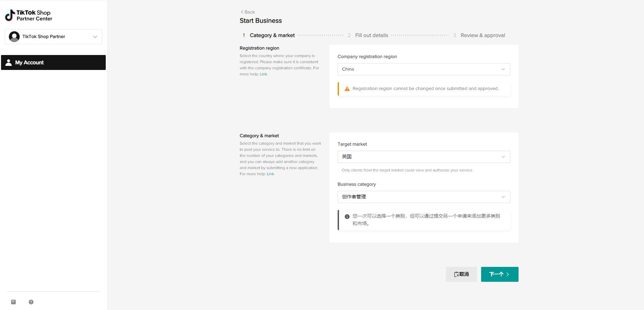This screenshot has height=310, width=644.
Task: Jump to the Review & approval step
Action: pos(482,35)
